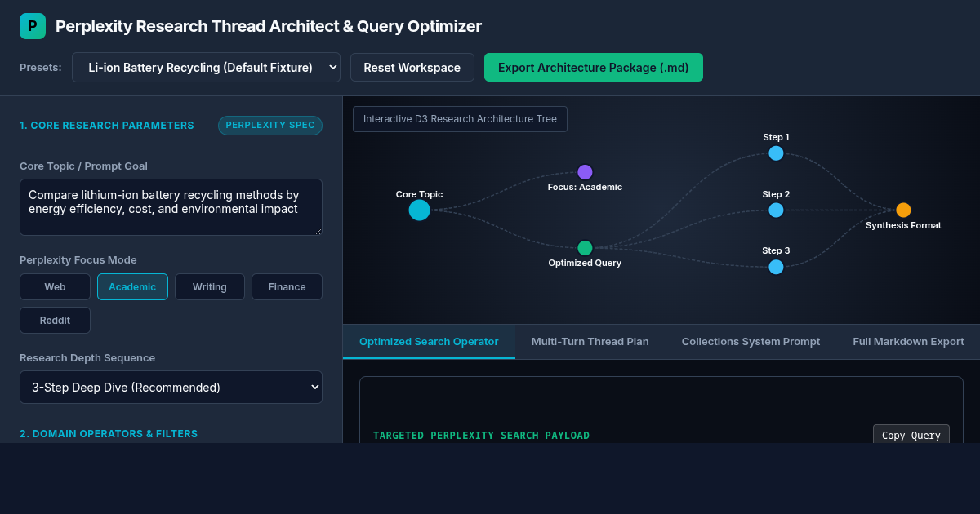980x514 pixels.
Task: Switch to Optimized Search Operator tab
Action: pos(429,342)
